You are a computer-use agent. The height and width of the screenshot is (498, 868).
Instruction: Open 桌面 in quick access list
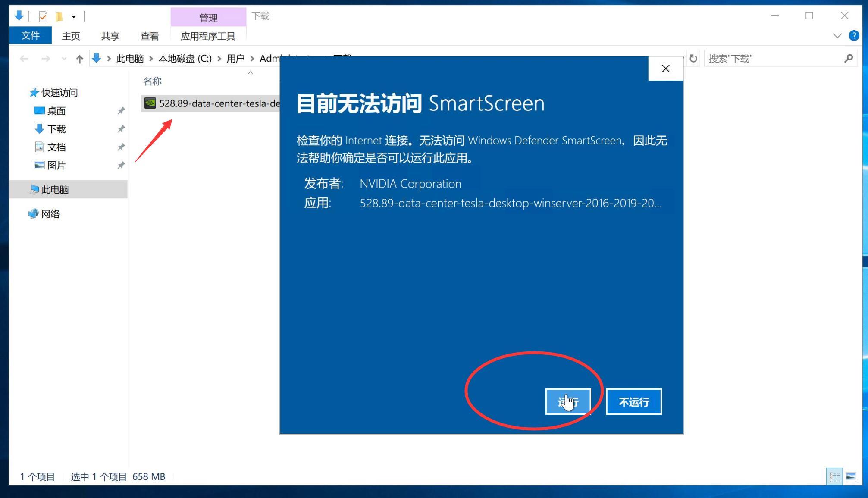tap(56, 111)
